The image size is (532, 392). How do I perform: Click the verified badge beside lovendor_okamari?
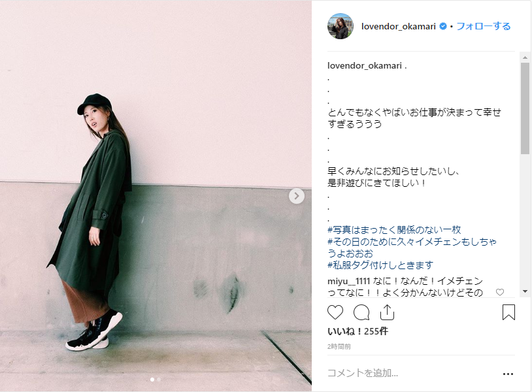pyautogui.click(x=442, y=26)
